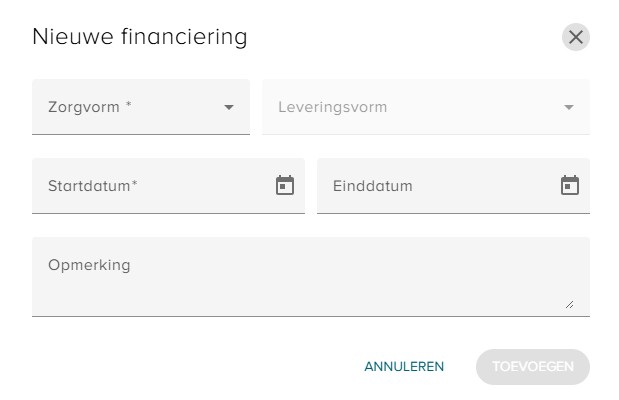Open the Startdatum calendar picker icon
Screen dimensions: 619x400
click(x=285, y=185)
